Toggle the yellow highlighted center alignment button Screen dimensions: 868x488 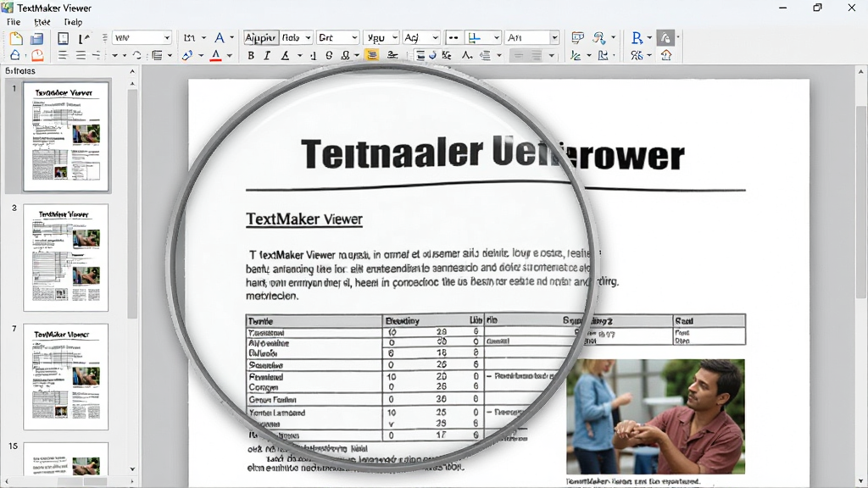[372, 55]
